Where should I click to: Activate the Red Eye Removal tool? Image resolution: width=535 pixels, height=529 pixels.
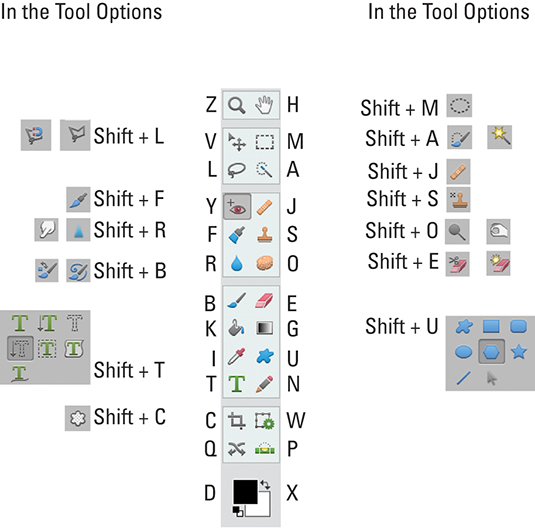237,207
